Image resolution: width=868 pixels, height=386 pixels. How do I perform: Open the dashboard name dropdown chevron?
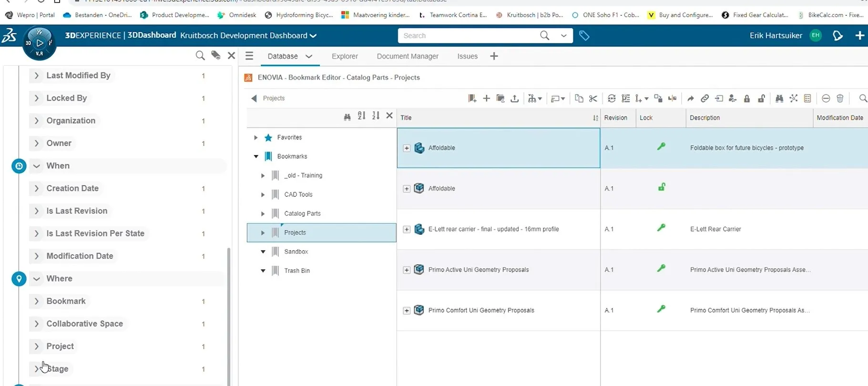click(x=313, y=36)
